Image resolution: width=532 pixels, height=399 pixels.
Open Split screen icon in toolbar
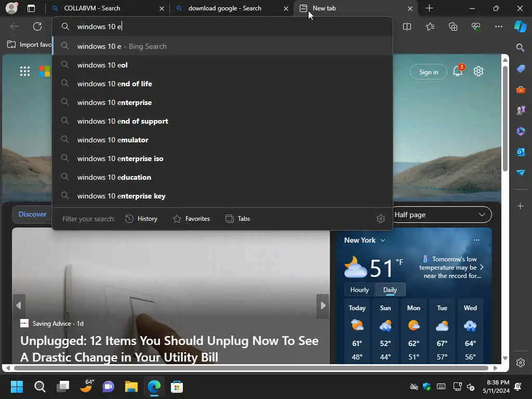(x=407, y=26)
